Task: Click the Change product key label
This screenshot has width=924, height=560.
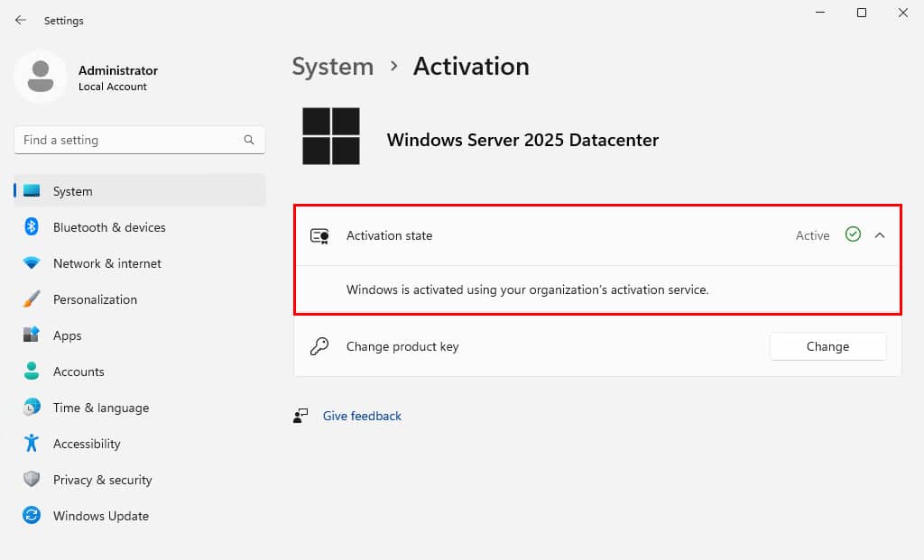Action: [402, 346]
